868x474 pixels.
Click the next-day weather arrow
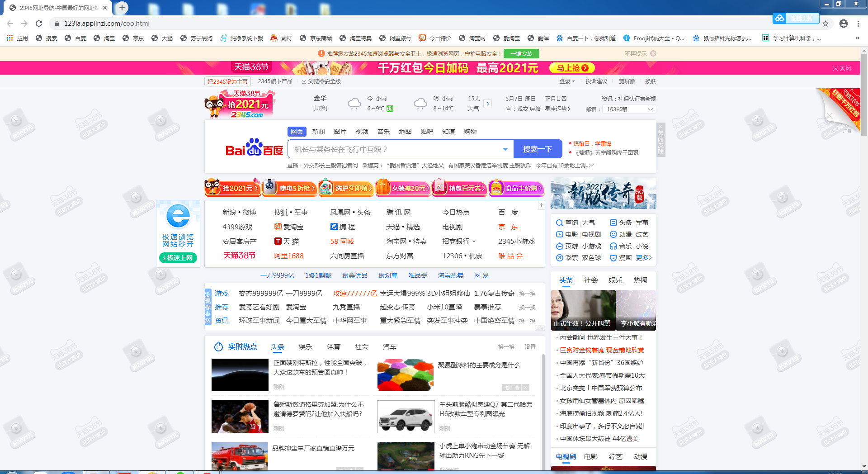click(488, 104)
